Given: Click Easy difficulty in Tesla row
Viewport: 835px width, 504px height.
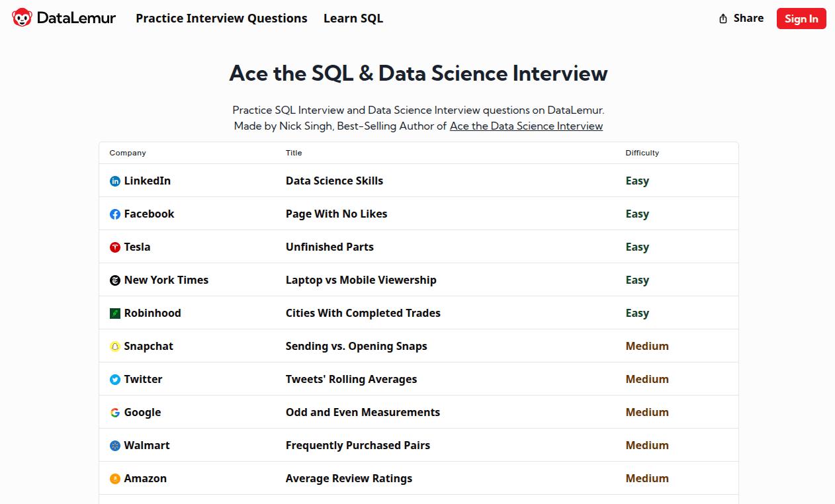Looking at the screenshot, I should (637, 247).
